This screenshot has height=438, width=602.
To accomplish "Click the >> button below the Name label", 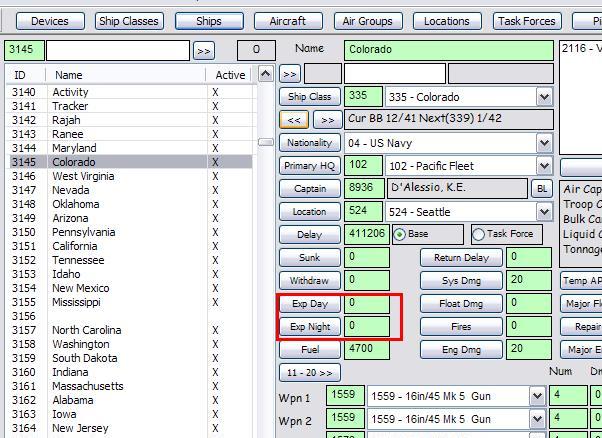I will pyautogui.click(x=290, y=74).
